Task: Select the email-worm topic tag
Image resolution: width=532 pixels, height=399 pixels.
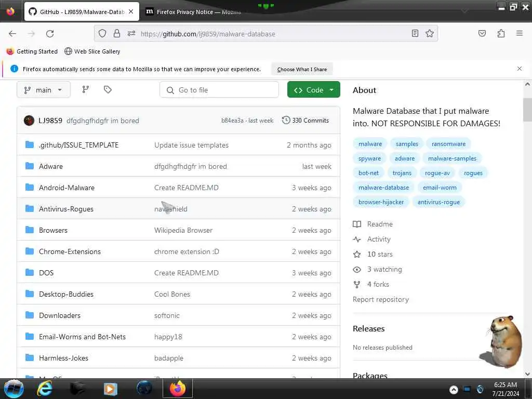Action: click(440, 187)
